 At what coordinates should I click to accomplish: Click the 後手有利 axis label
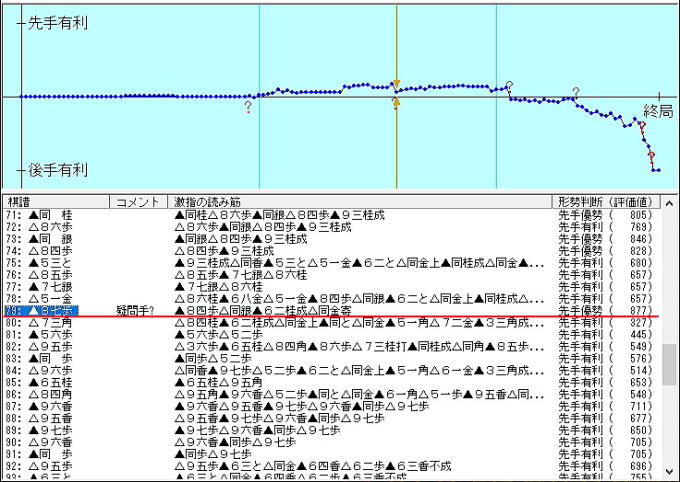[58, 170]
